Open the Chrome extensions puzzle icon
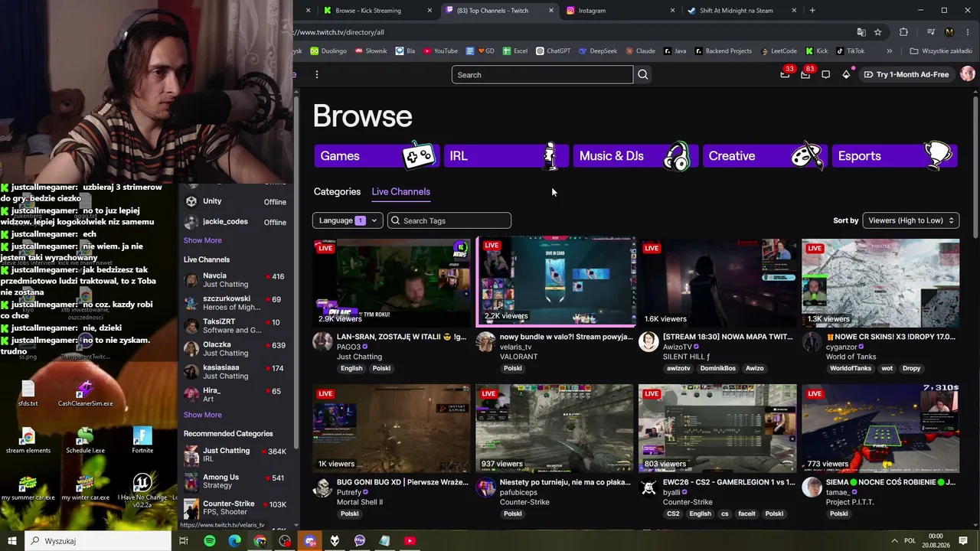The width and height of the screenshot is (980, 551). pos(903,32)
